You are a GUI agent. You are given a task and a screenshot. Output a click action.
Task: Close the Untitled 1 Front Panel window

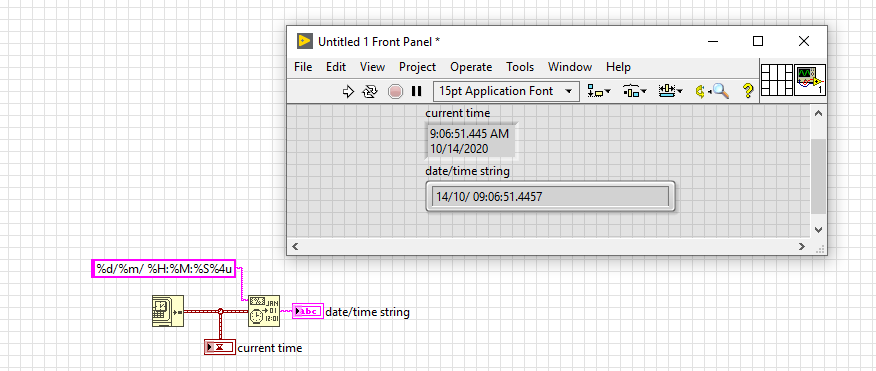[x=803, y=41]
